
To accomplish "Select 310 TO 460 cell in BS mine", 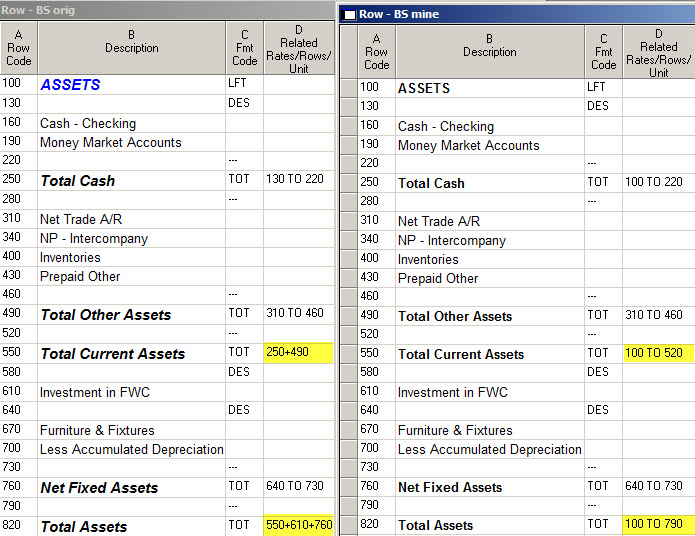I will (658, 316).
